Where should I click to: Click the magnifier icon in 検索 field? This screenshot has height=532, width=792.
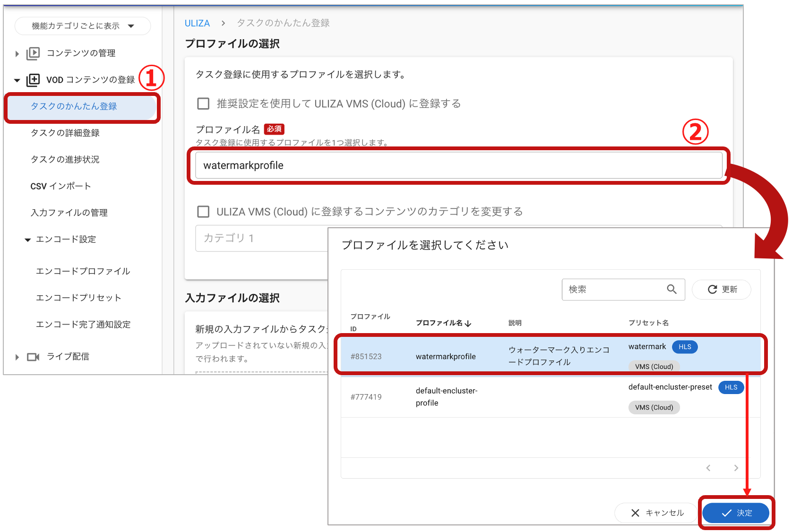tap(671, 289)
